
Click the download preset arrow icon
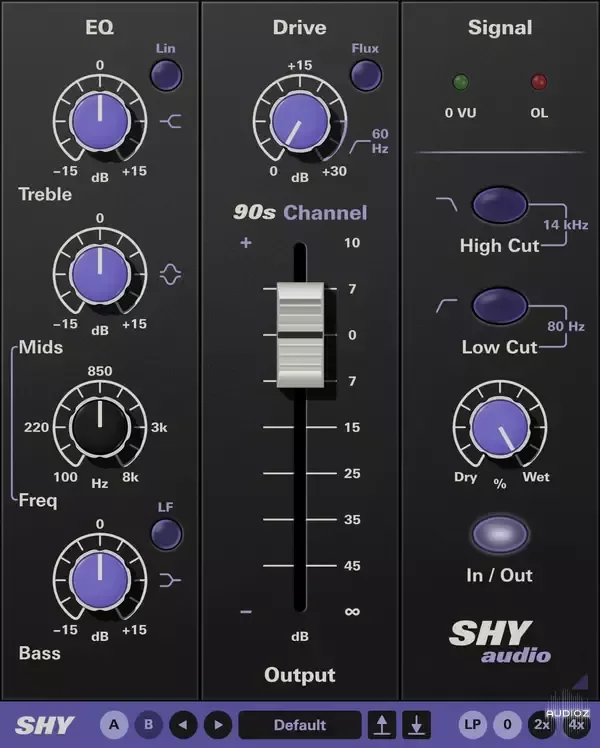pyautogui.click(x=416, y=725)
